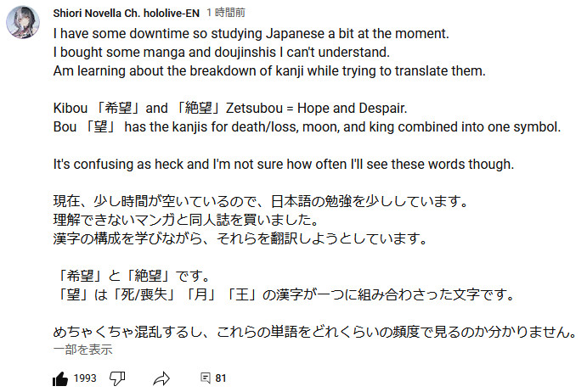Click the line 'I bought some manga and doujinshis'

point(221,53)
